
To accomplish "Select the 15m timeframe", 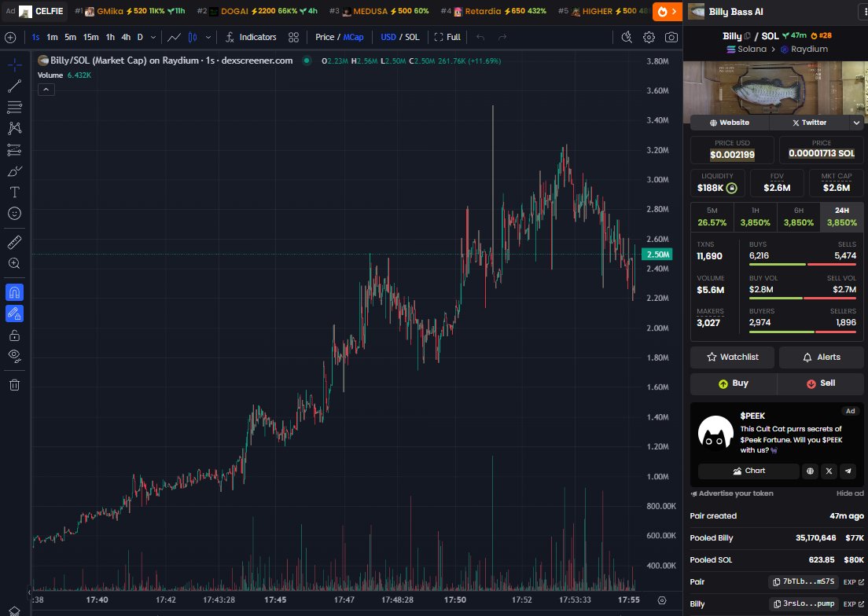I will [x=90, y=37].
